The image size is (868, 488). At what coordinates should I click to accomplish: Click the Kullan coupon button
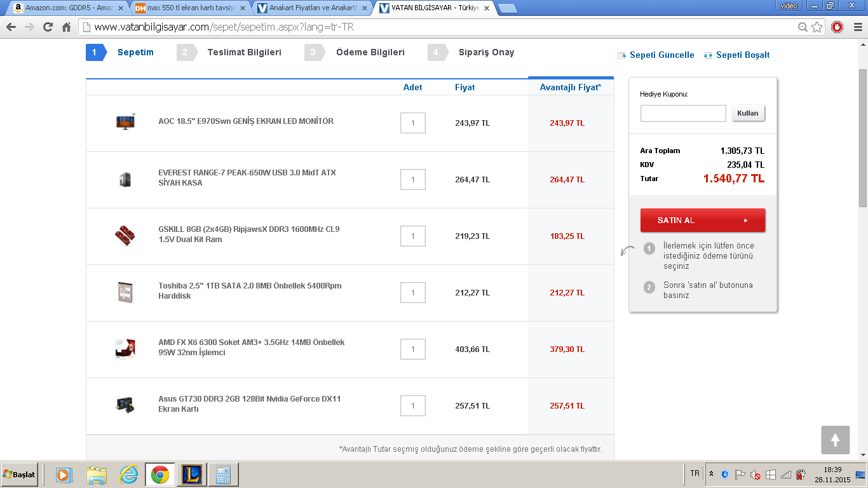749,113
